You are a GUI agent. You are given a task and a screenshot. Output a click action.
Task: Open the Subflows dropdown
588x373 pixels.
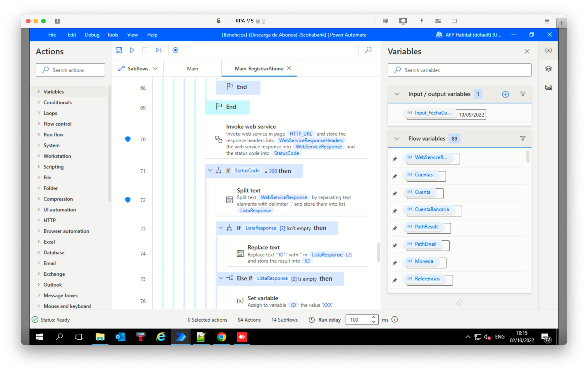(x=138, y=69)
